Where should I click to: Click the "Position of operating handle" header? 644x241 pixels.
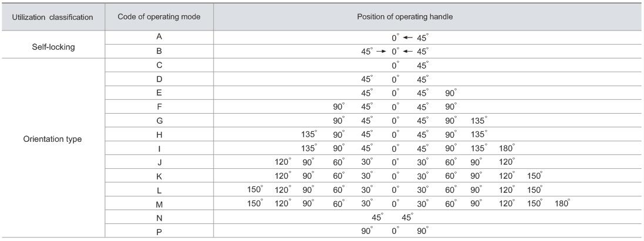pos(405,17)
